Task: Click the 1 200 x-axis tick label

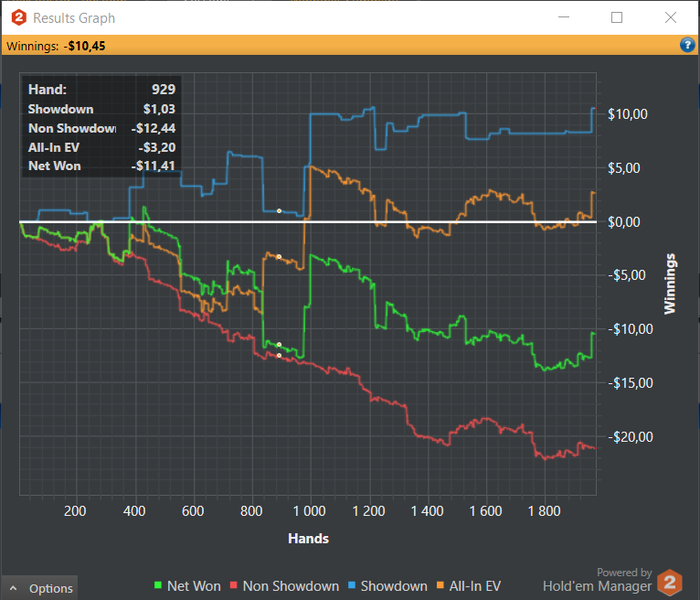Action: 368,511
